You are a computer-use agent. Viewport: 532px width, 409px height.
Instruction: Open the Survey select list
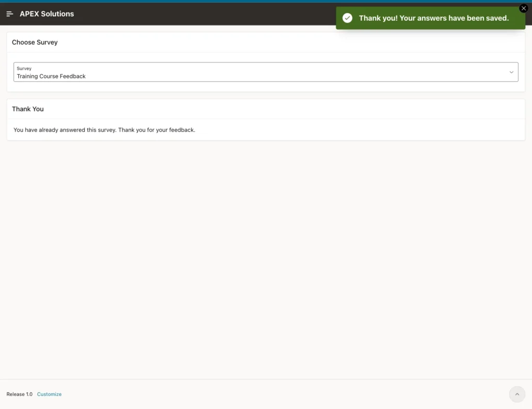(265, 72)
